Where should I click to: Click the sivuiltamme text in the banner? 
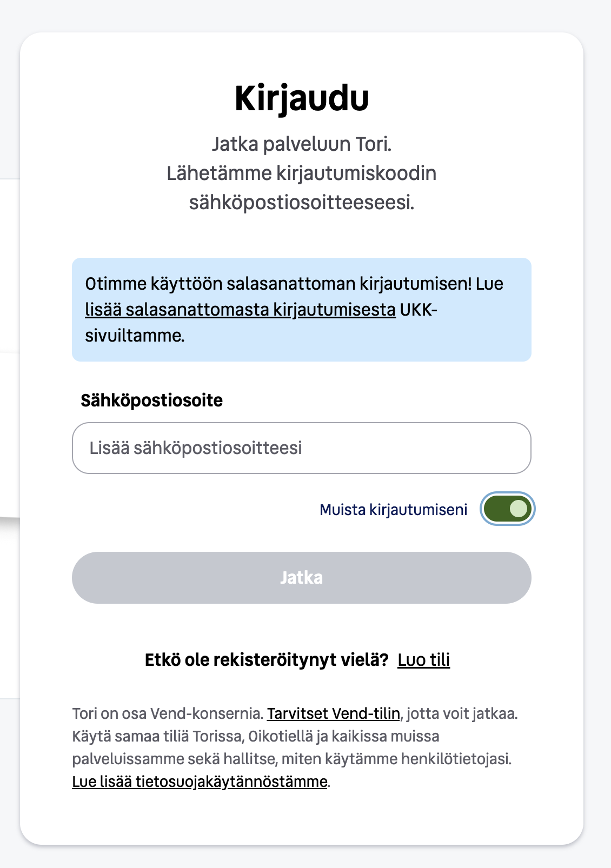pyautogui.click(x=135, y=336)
